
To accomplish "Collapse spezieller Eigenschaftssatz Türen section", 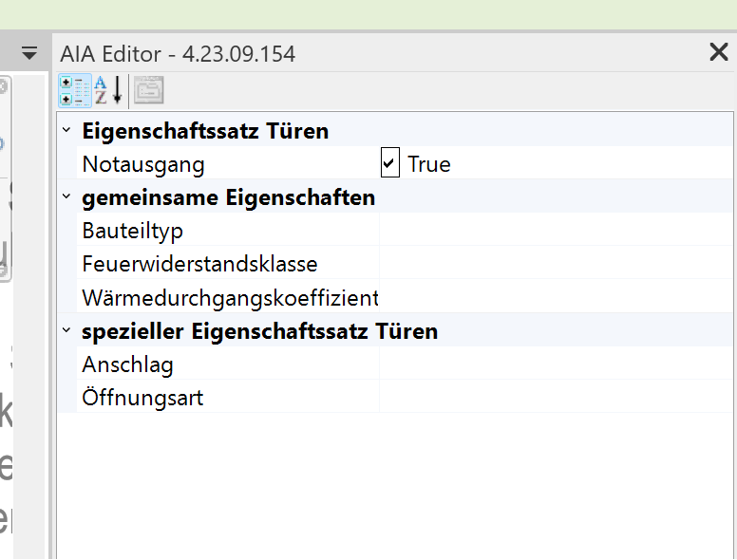I will (x=66, y=331).
